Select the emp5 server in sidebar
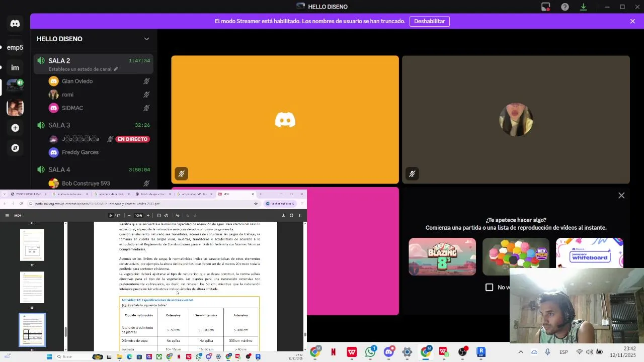Image resolution: width=644 pixels, height=362 pixels. pos(15,47)
